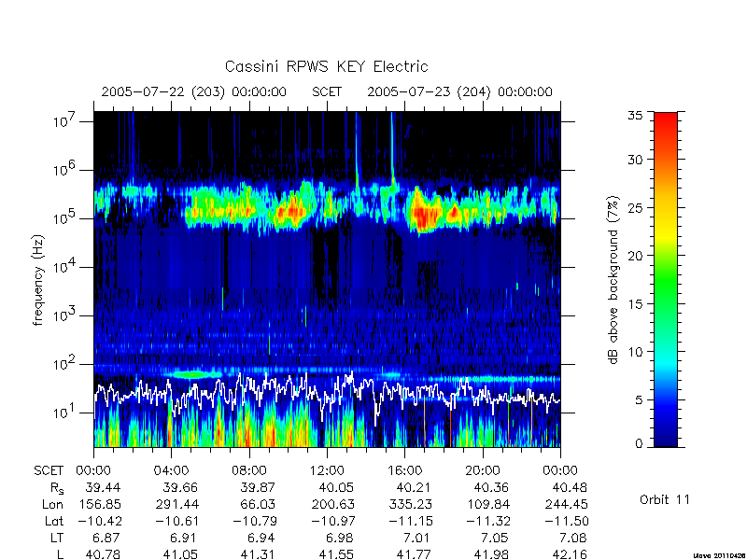Click the Rs value '39.44'
The width and height of the screenshot is (747, 560).
[x=103, y=487]
